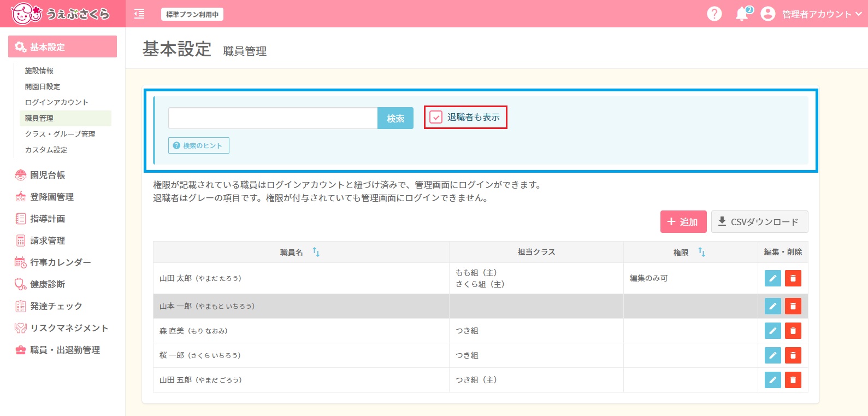Open 園児台帳 in the sidebar
The image size is (868, 416).
(x=48, y=175)
